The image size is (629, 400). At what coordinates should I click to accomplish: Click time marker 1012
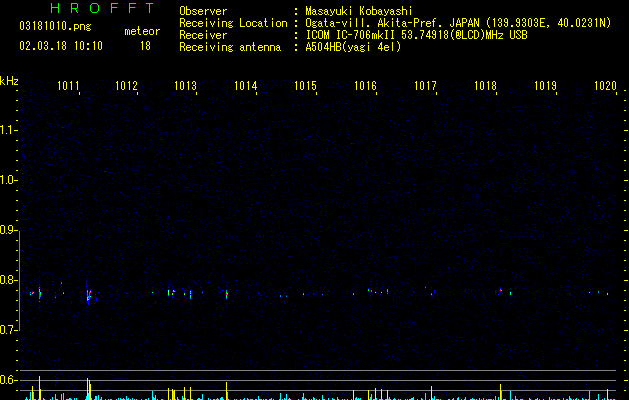pyautogui.click(x=126, y=86)
